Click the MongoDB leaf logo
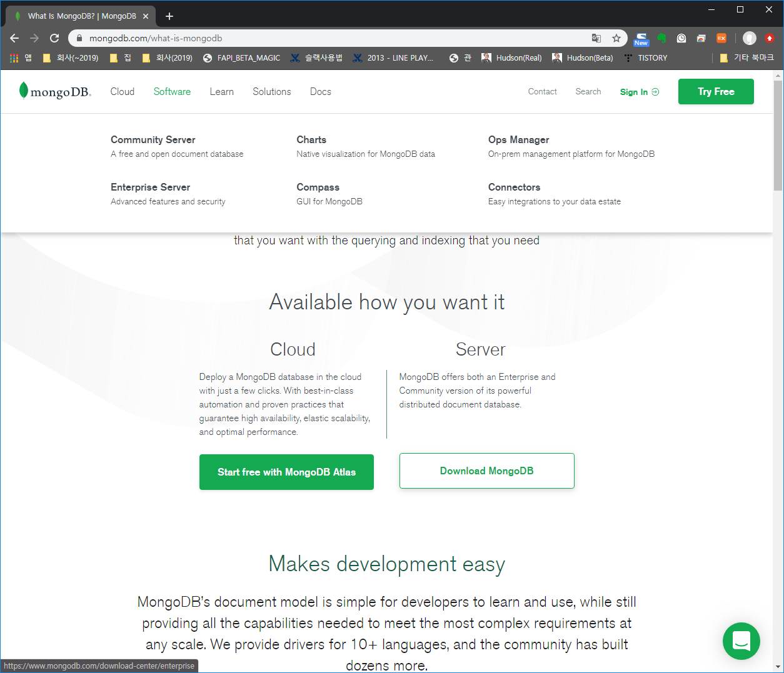The height and width of the screenshot is (673, 784). pos(55,91)
